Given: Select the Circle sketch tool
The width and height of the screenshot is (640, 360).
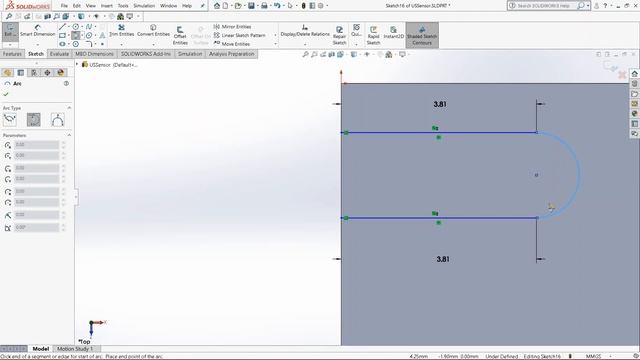Looking at the screenshot, I should [x=76, y=27].
